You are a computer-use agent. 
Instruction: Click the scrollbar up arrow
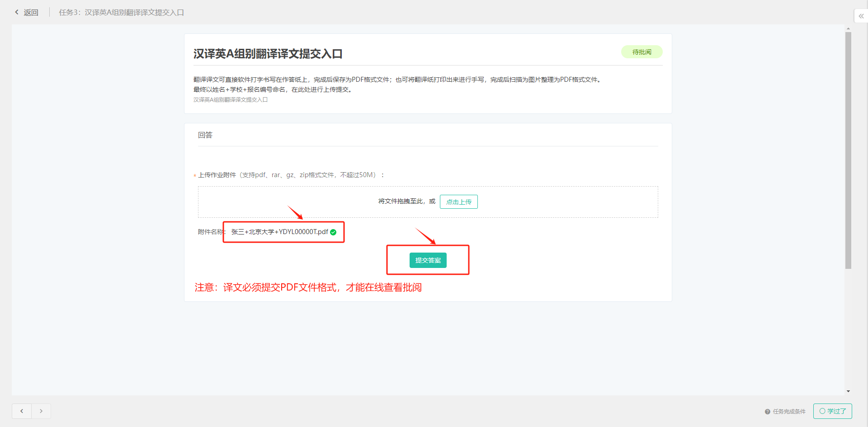click(848, 28)
